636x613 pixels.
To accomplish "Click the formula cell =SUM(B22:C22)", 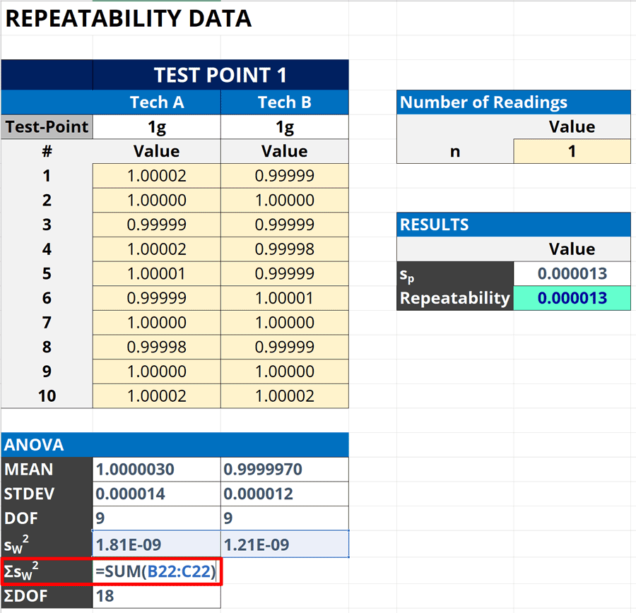I will point(157,571).
